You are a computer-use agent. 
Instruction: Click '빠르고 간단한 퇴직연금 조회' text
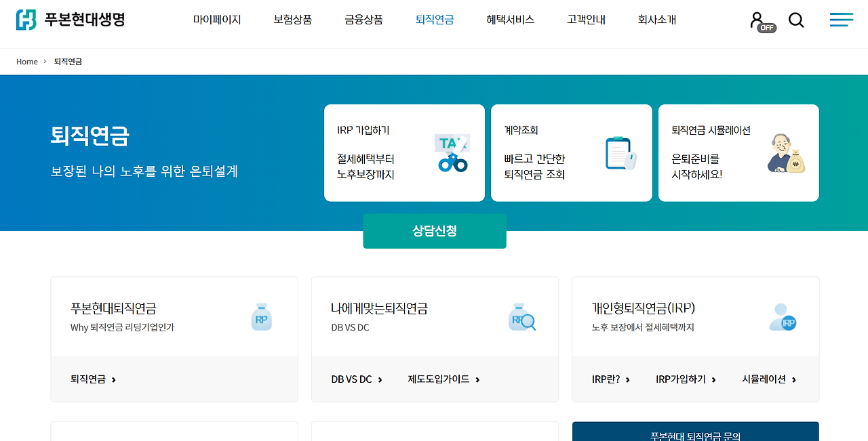[534, 167]
